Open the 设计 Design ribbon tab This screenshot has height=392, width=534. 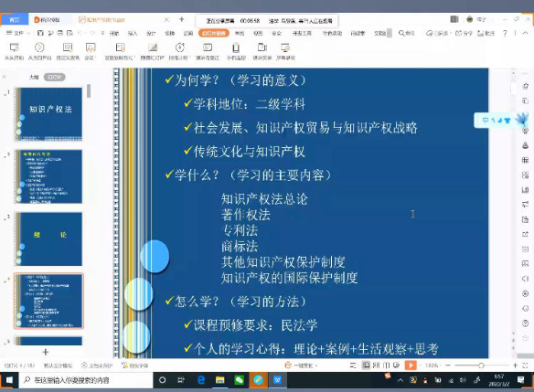(151, 33)
